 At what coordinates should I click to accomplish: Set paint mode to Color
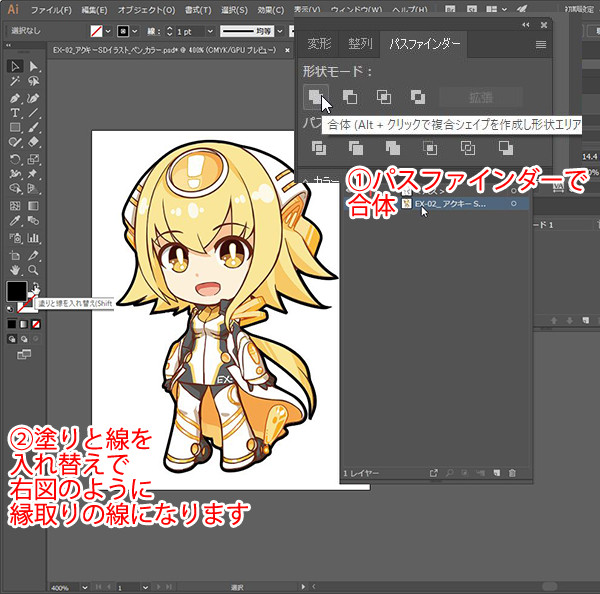pos(12,324)
